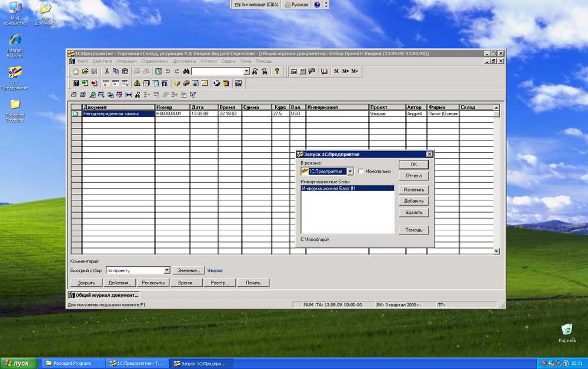Click the Добавить button in launch dialog

pos(413,201)
